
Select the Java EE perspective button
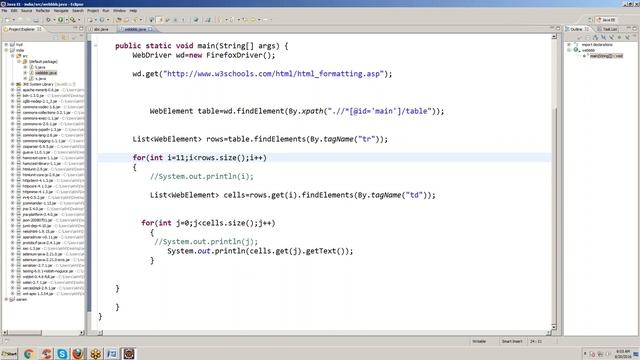tap(606, 20)
